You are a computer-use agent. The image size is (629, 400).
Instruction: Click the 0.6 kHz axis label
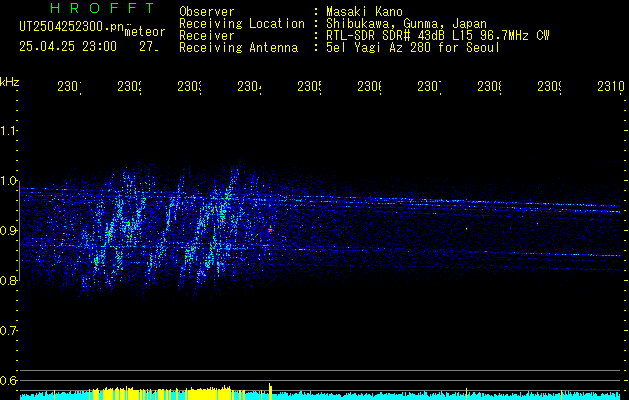click(8, 380)
